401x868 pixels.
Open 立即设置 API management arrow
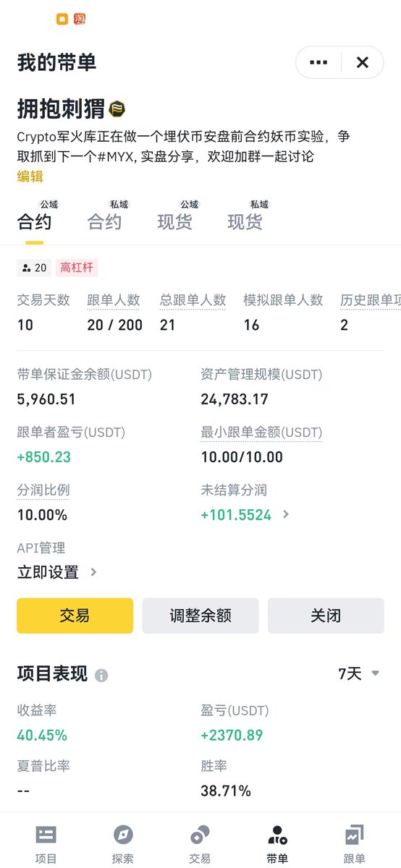[x=93, y=572]
